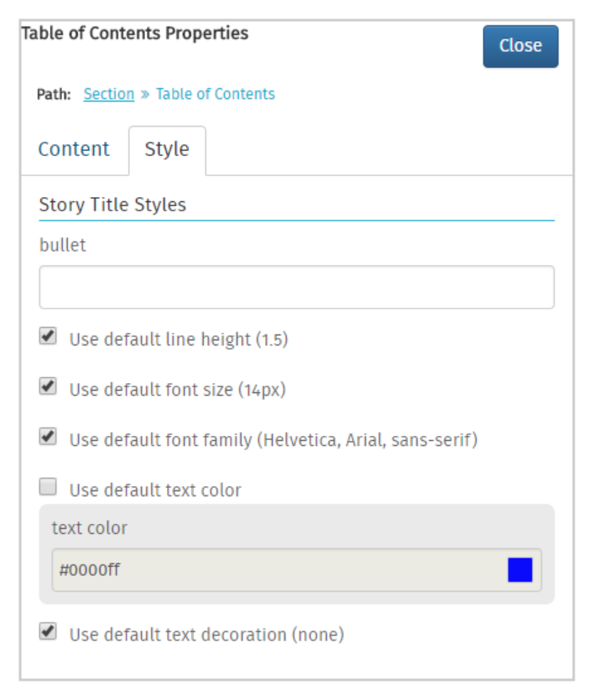Click the Use default text color label
Screen dimensions: 593x700
(155, 490)
